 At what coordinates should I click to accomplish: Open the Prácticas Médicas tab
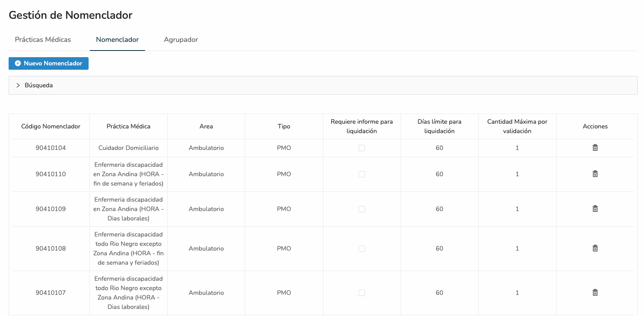(x=43, y=40)
